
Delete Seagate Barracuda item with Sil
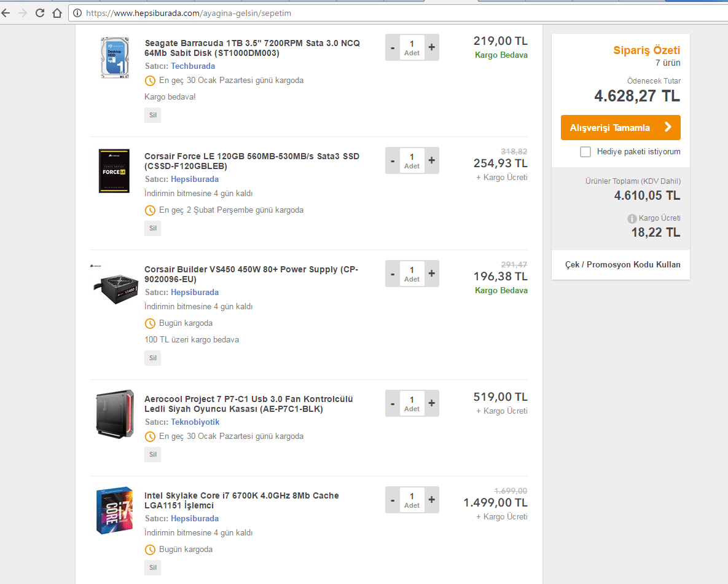152,115
